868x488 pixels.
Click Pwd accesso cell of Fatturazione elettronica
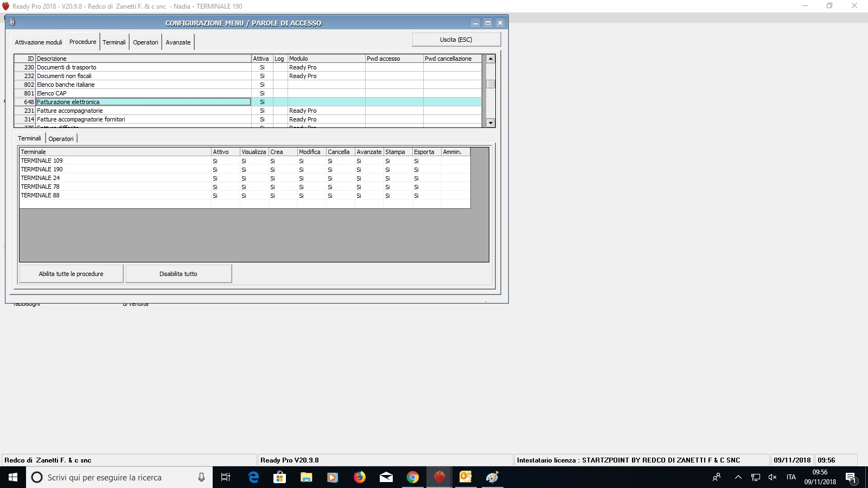[x=394, y=102]
